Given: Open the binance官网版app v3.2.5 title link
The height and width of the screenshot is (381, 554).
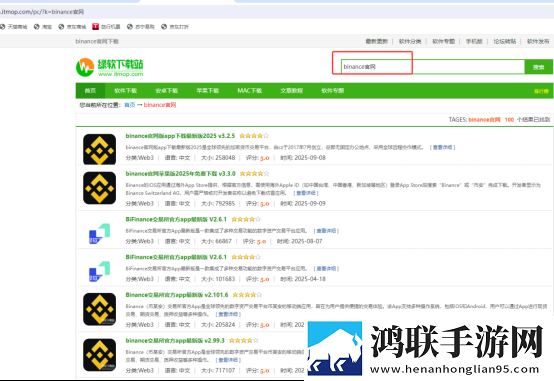Looking at the screenshot, I should click(x=180, y=136).
